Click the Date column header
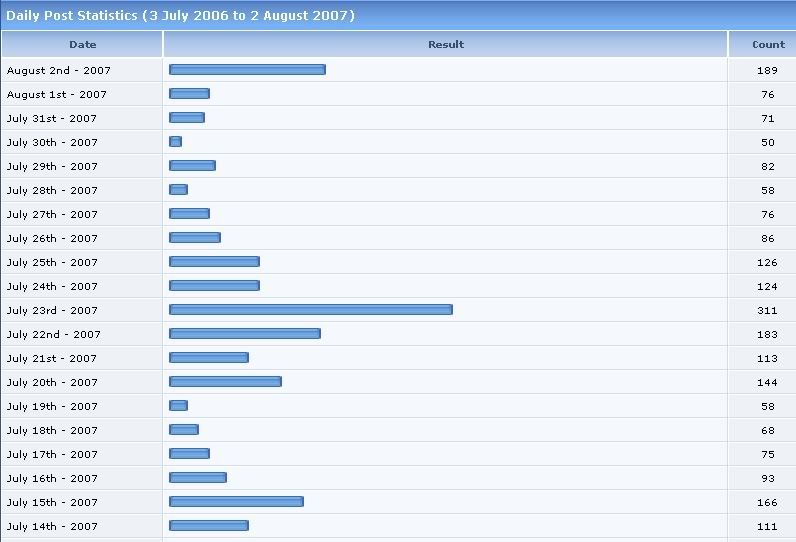 [x=82, y=44]
